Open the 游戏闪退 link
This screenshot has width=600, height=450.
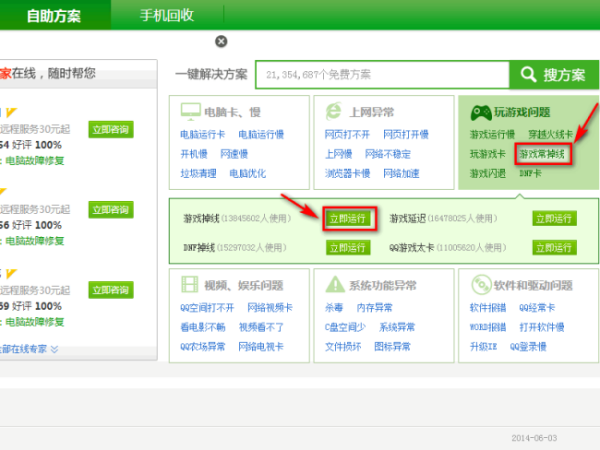[488, 174]
